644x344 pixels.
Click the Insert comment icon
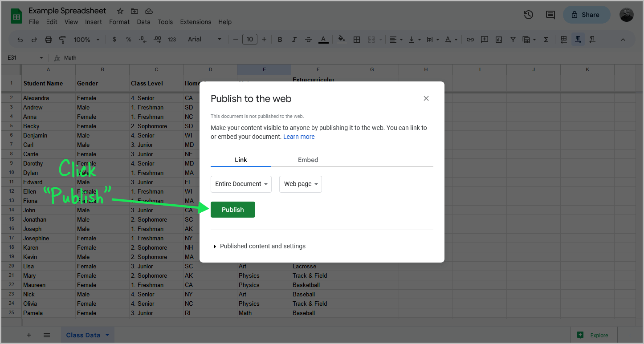click(x=485, y=39)
